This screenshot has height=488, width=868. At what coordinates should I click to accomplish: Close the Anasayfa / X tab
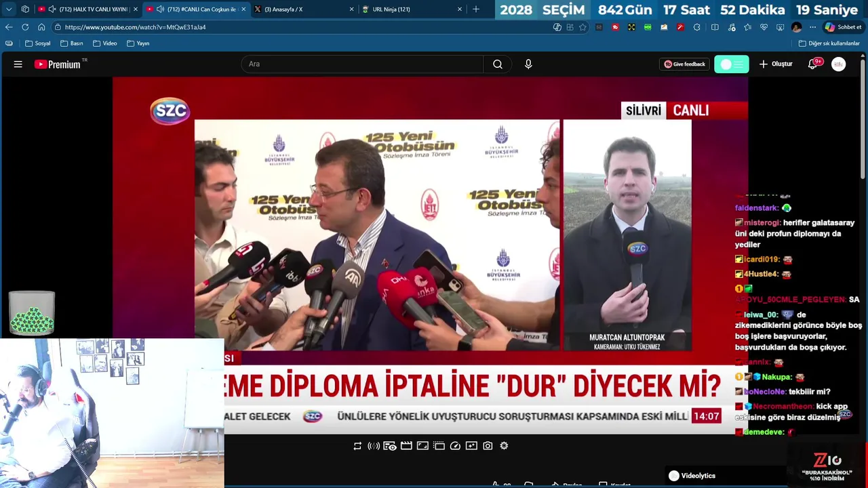[x=351, y=9]
